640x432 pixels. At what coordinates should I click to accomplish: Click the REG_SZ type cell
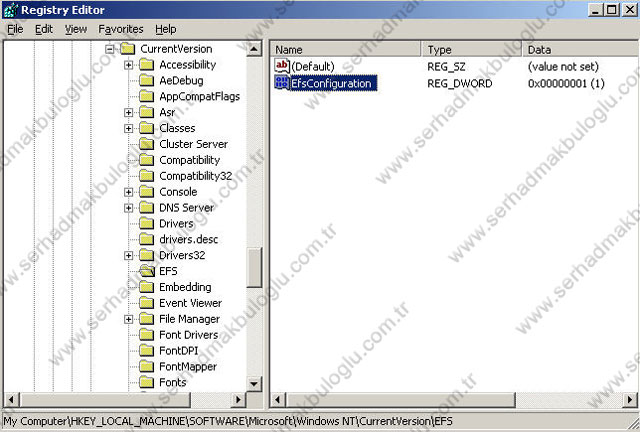point(446,67)
